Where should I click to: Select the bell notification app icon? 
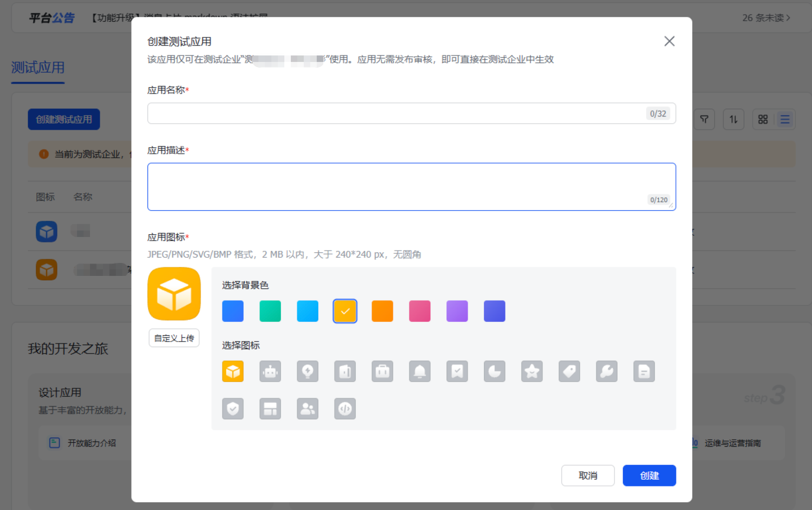pos(420,371)
